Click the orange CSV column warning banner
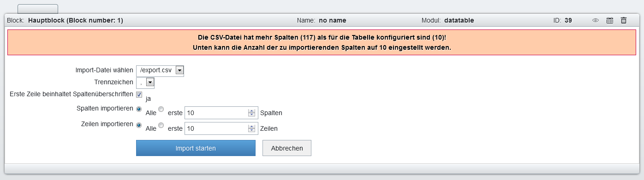 322,42
